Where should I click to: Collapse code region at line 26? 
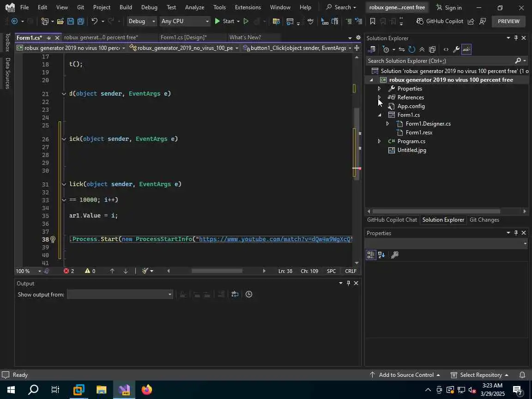coord(64,139)
